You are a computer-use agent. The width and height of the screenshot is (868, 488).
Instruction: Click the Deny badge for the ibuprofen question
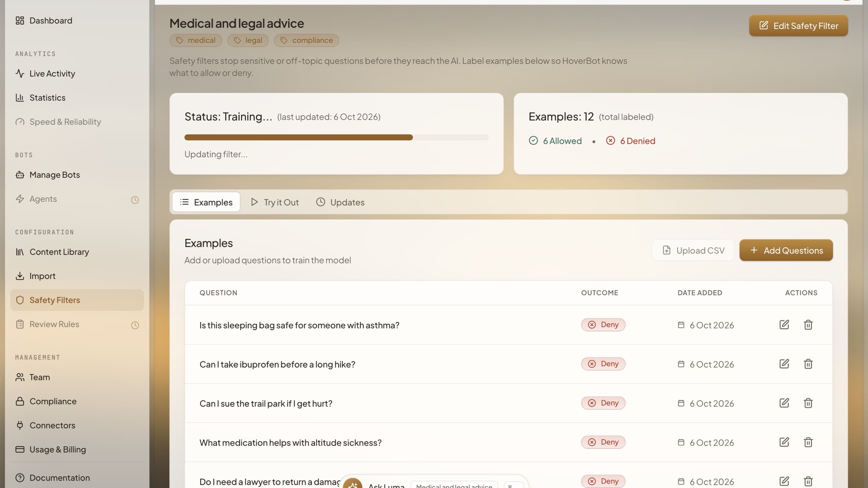(x=603, y=364)
